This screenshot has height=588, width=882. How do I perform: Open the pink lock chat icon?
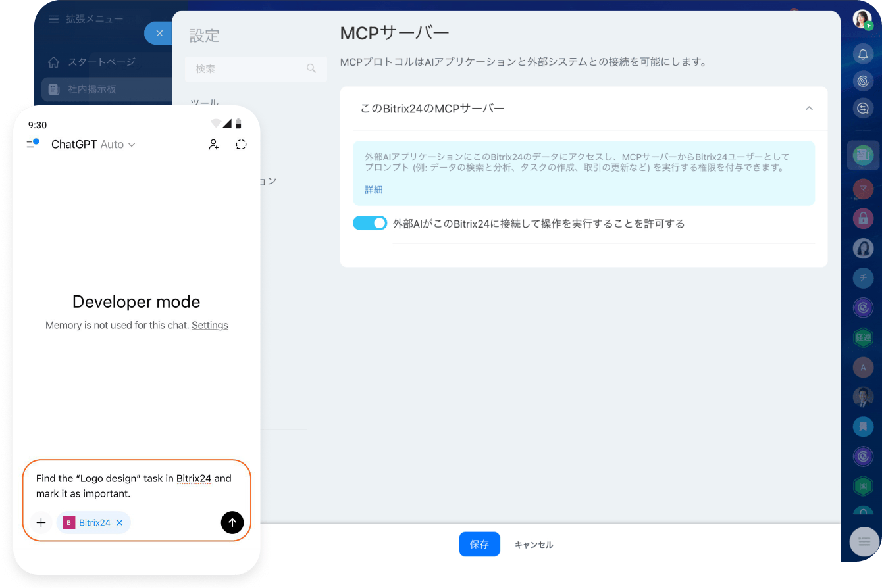click(x=863, y=218)
